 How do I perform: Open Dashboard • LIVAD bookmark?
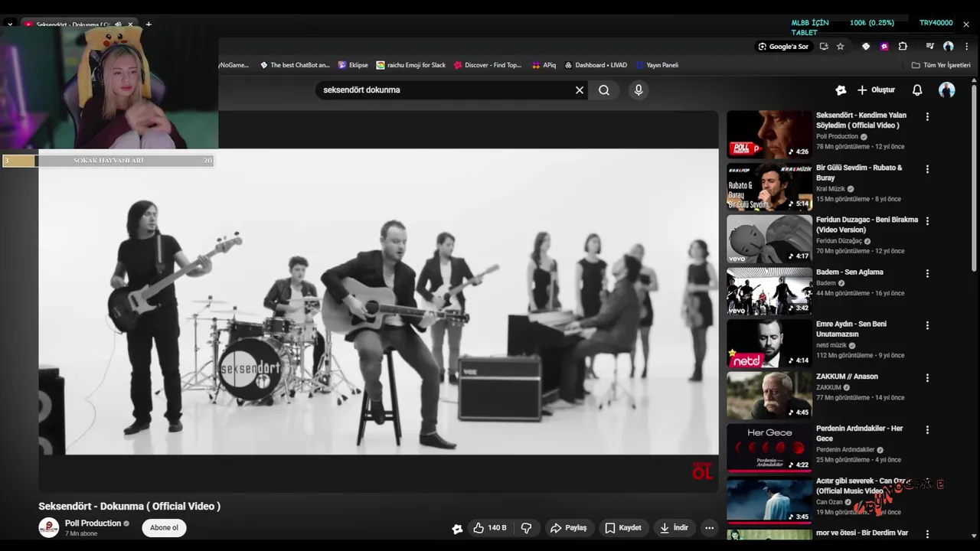pos(596,65)
